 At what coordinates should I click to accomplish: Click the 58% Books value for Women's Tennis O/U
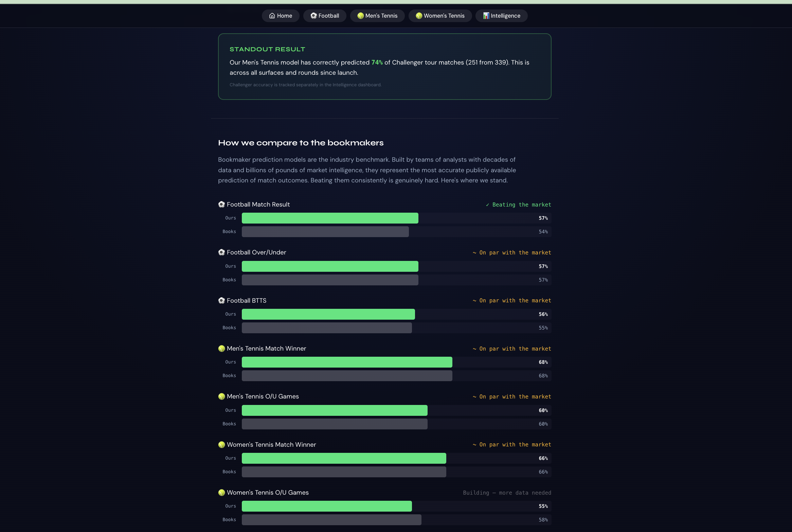[543, 520]
